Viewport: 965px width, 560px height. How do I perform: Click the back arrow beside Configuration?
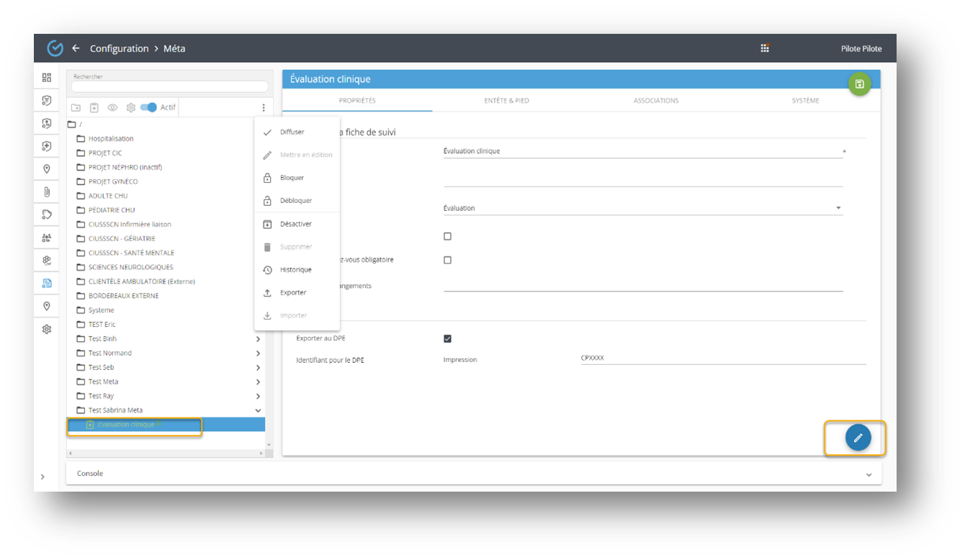pos(76,48)
